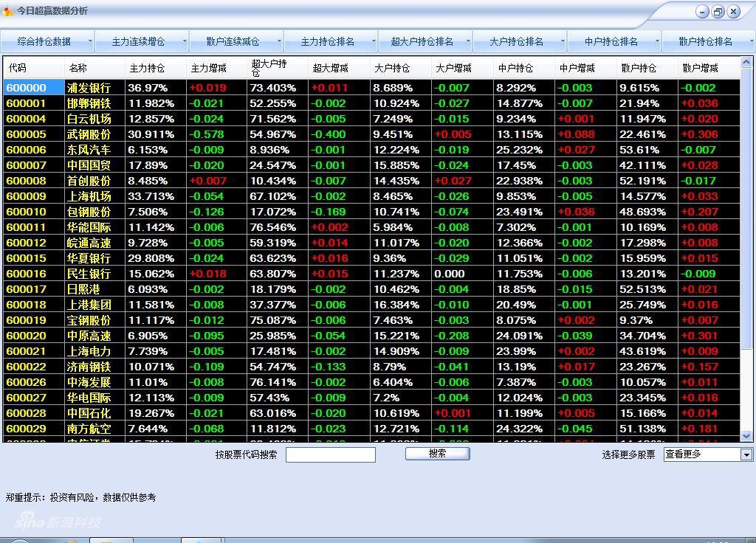
Task: Expand dropdown arrow on 主力连续增仓
Action: click(184, 42)
